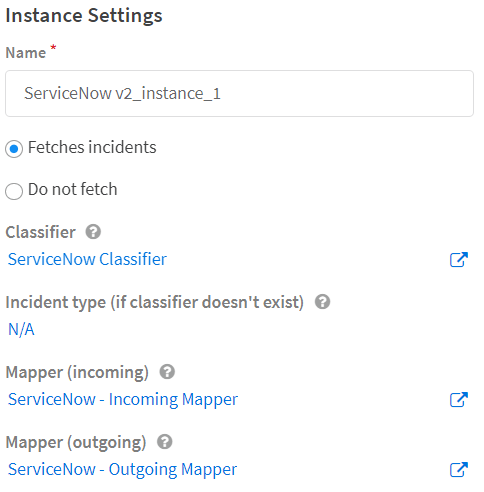This screenshot has width=484, height=492.
Task: Focus the instance Name input field
Action: (x=239, y=93)
